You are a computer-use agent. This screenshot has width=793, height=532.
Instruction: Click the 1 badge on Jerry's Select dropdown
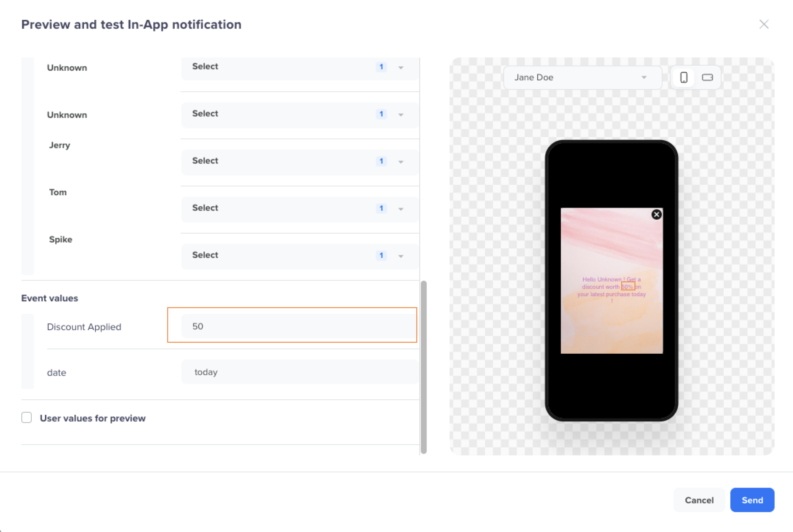(x=381, y=161)
